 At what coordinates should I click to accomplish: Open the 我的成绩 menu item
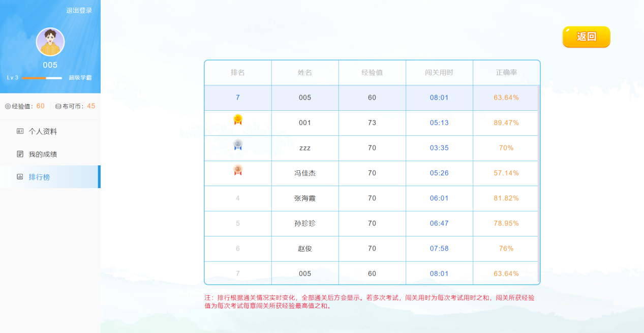pos(43,154)
